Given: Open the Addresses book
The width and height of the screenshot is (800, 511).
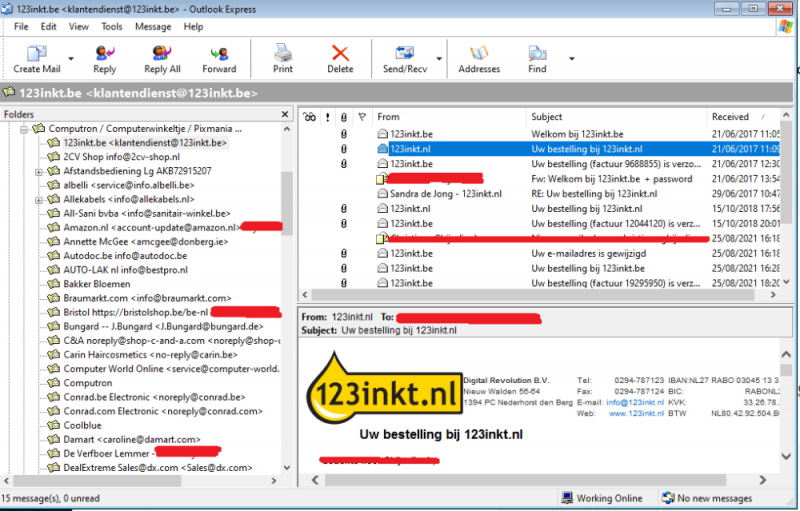Looking at the screenshot, I should coord(479,59).
